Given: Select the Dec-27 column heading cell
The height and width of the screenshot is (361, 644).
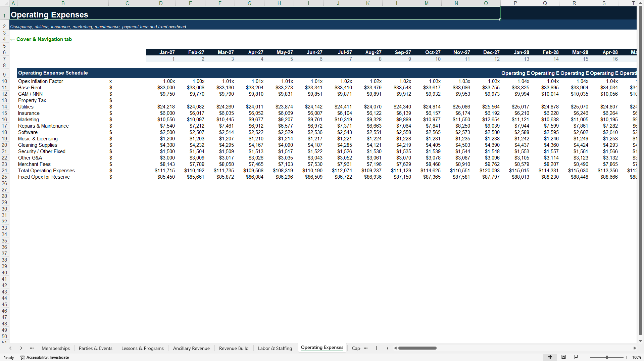Looking at the screenshot, I should click(486, 52).
